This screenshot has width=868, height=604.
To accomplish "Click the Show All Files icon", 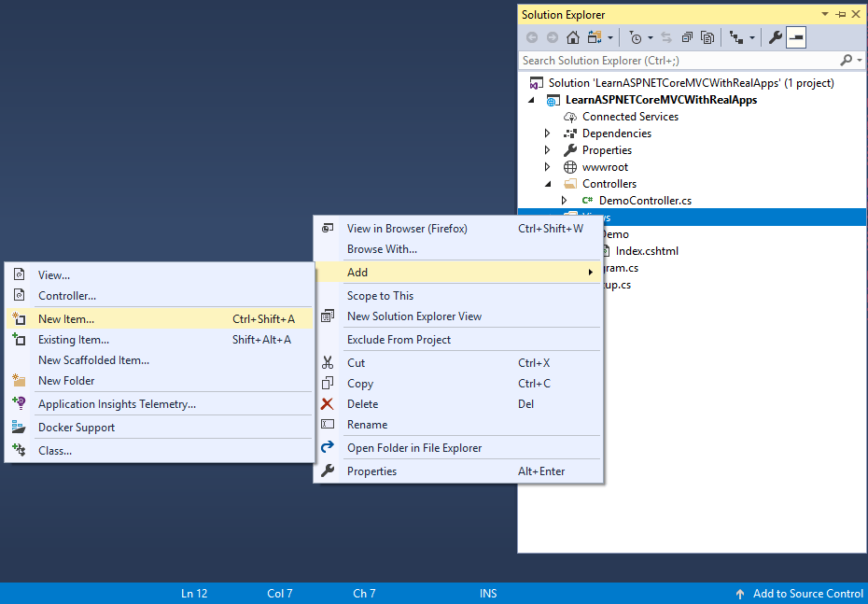I will coord(708,37).
